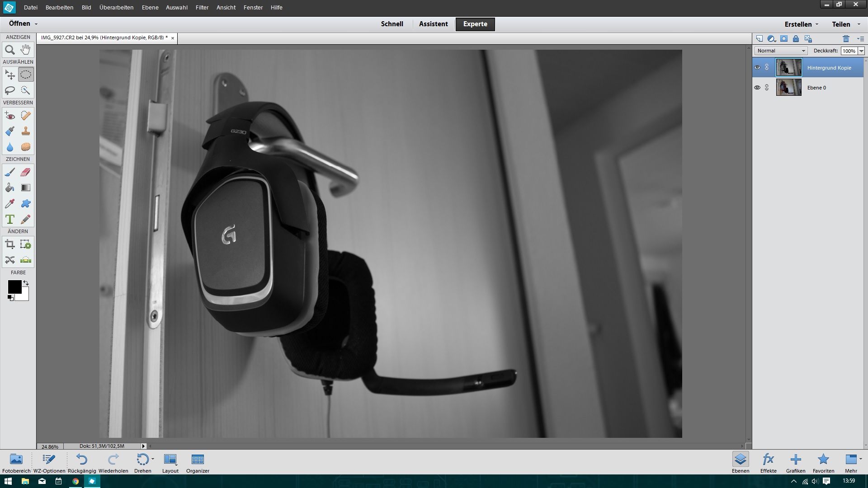Show the Effekte panel

(768, 463)
